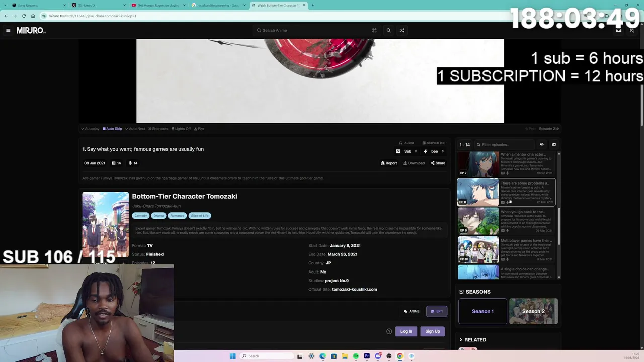
Task: Select episode 'Multiplayer games have their...'
Action: [526, 240]
